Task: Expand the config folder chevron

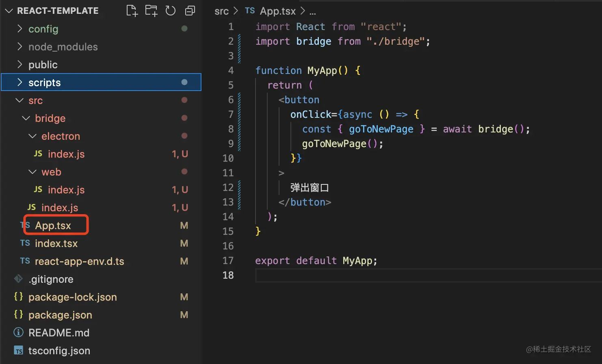Action: click(x=19, y=29)
